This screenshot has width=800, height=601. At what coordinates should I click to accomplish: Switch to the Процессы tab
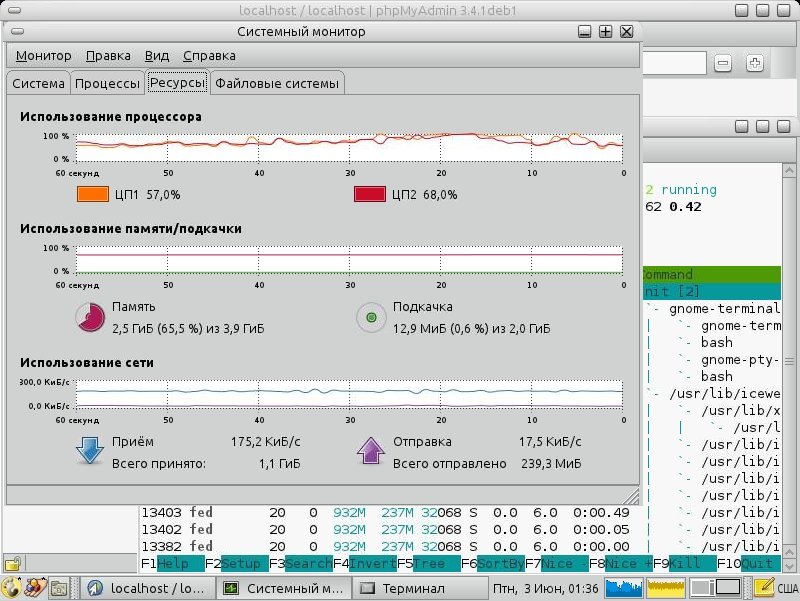(x=107, y=83)
